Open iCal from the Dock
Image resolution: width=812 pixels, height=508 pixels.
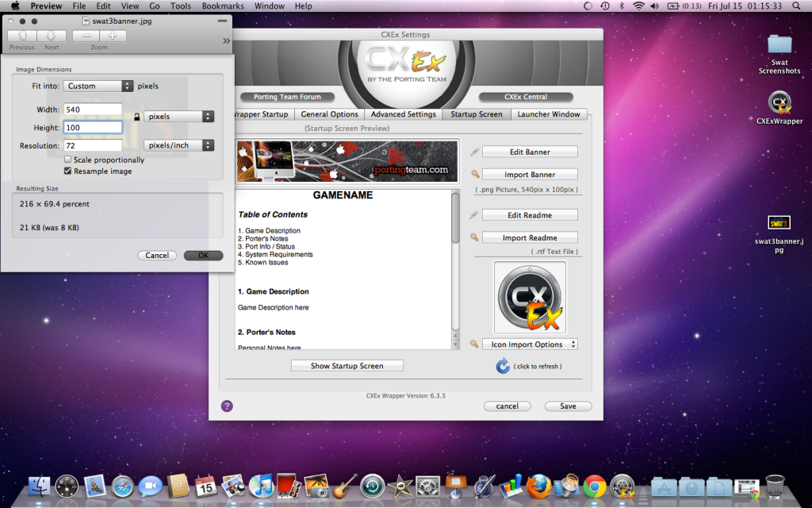[206, 487]
